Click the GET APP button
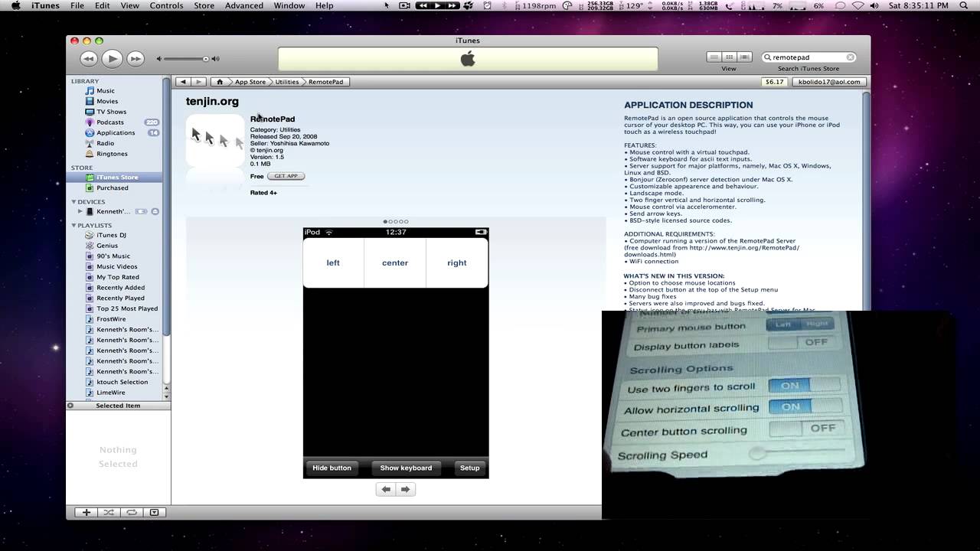The image size is (980, 551). tap(286, 176)
